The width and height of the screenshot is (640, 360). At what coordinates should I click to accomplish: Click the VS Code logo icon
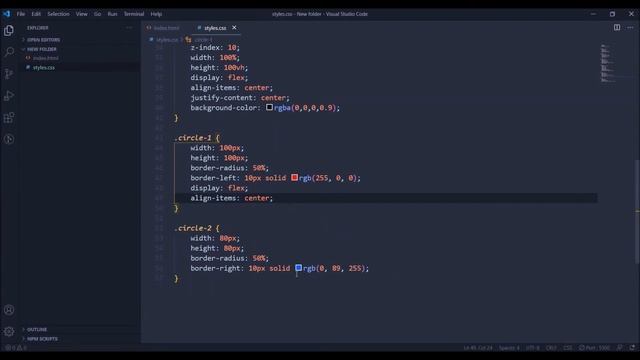7,14
